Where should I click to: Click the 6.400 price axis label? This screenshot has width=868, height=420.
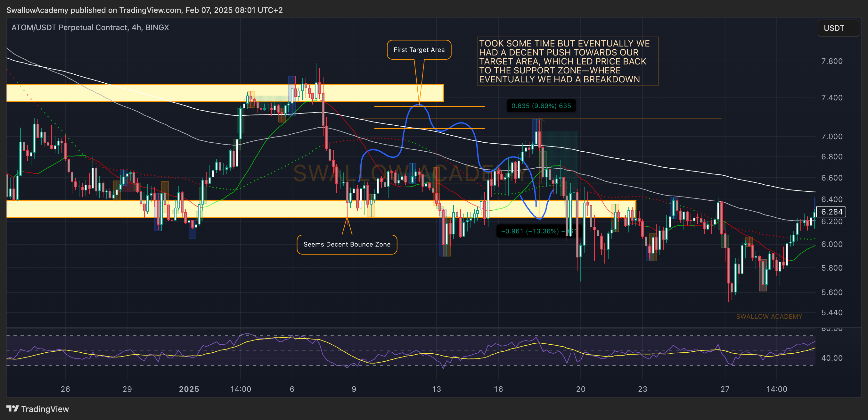[831, 199]
